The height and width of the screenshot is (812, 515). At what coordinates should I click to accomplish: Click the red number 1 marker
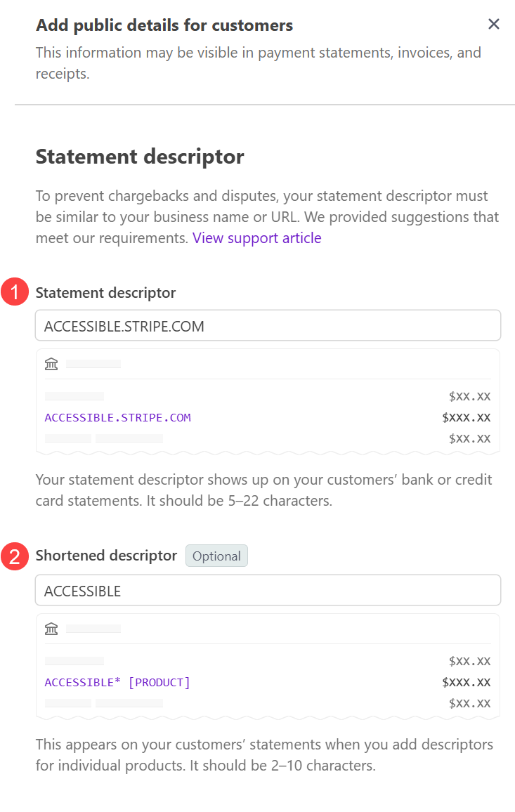[15, 292]
